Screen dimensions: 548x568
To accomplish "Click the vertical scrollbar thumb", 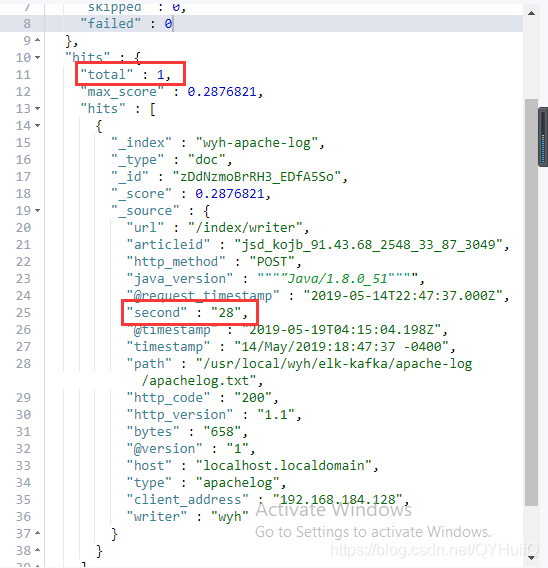I will coord(531,302).
